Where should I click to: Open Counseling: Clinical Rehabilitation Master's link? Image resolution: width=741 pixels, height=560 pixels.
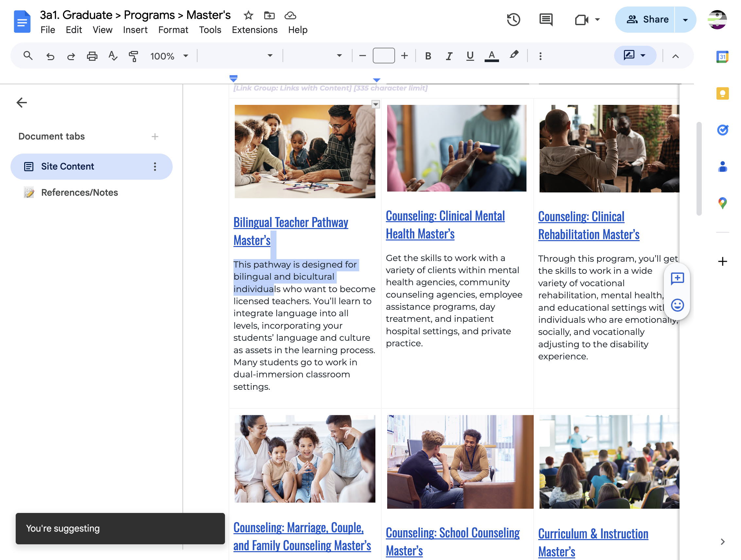click(x=589, y=225)
